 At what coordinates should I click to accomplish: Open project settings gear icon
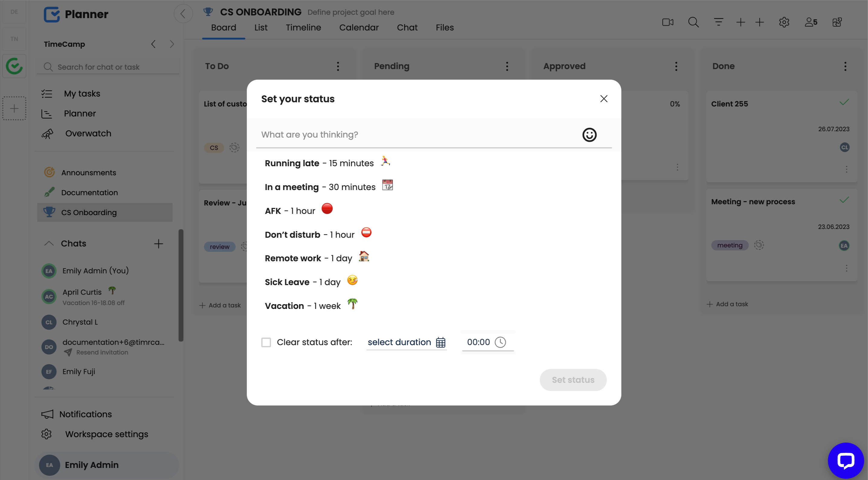point(784,22)
